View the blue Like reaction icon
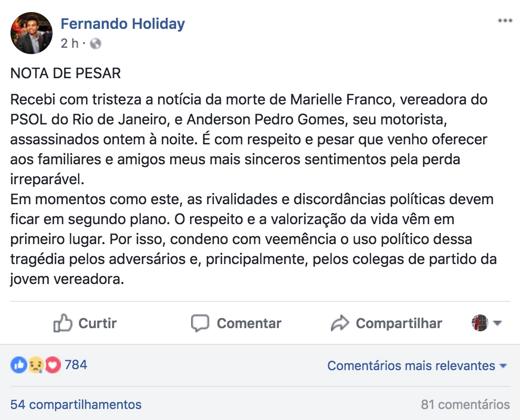 tap(19, 365)
